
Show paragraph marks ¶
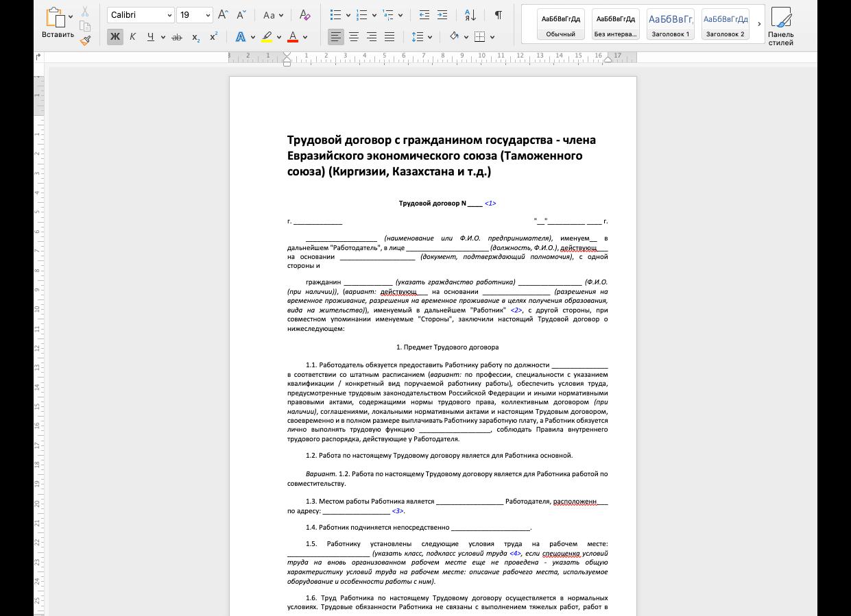click(498, 15)
